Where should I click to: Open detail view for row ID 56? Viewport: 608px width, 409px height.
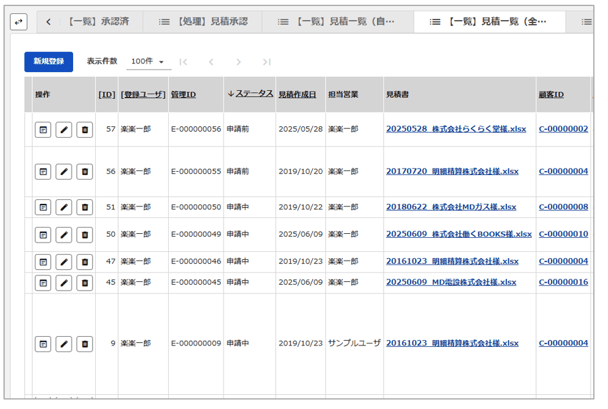(x=43, y=171)
